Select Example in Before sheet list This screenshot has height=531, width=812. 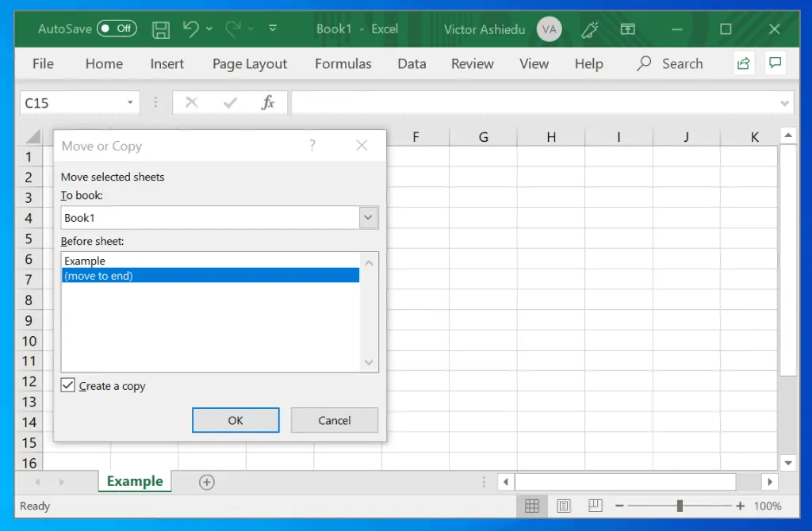click(85, 261)
